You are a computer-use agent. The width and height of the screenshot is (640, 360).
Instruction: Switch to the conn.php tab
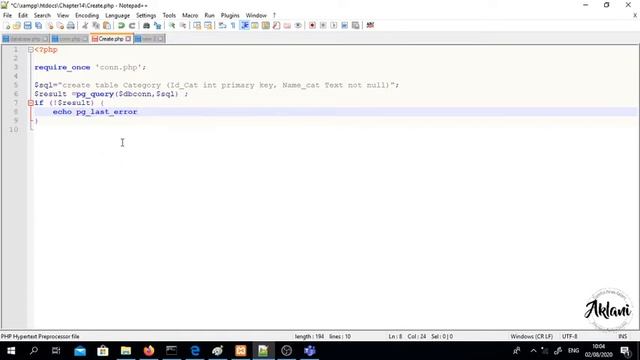[x=69, y=39]
